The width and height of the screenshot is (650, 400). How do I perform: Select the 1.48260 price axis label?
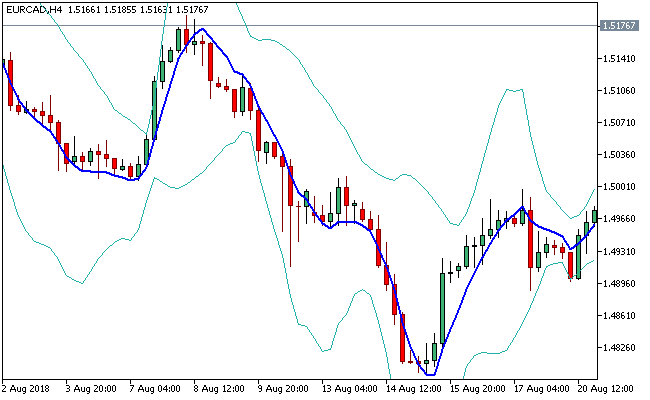620,348
